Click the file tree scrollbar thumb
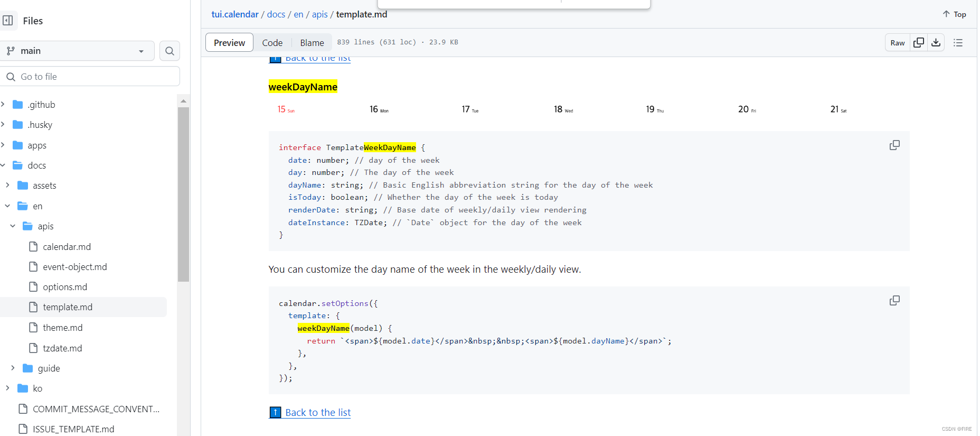The width and height of the screenshot is (980, 436). point(183,194)
